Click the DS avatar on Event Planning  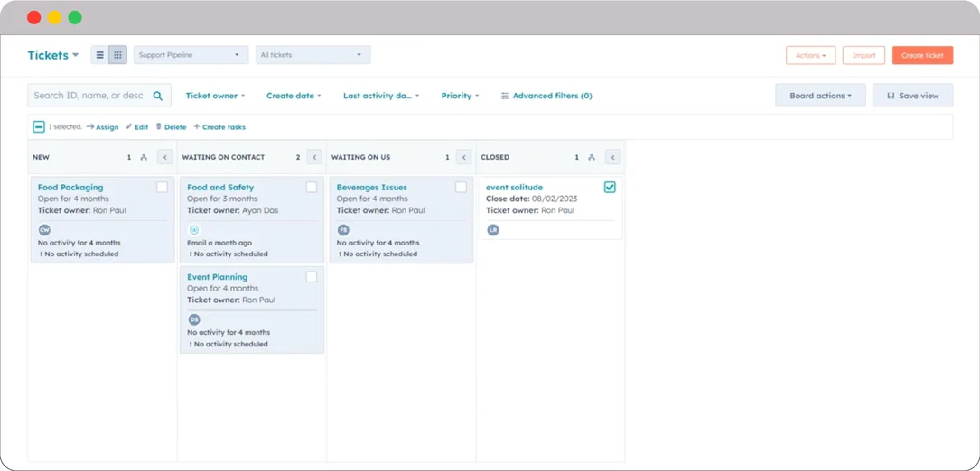pyautogui.click(x=194, y=319)
